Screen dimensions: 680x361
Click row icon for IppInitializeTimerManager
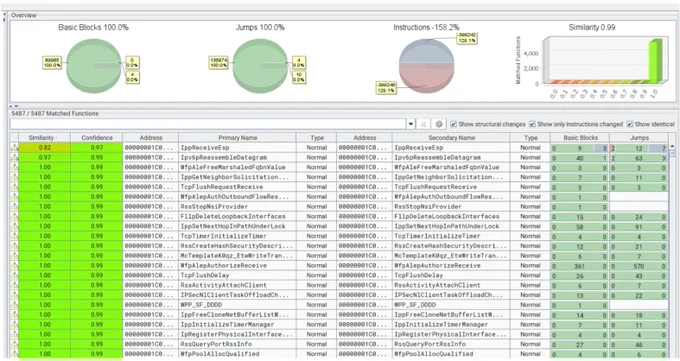(14, 325)
